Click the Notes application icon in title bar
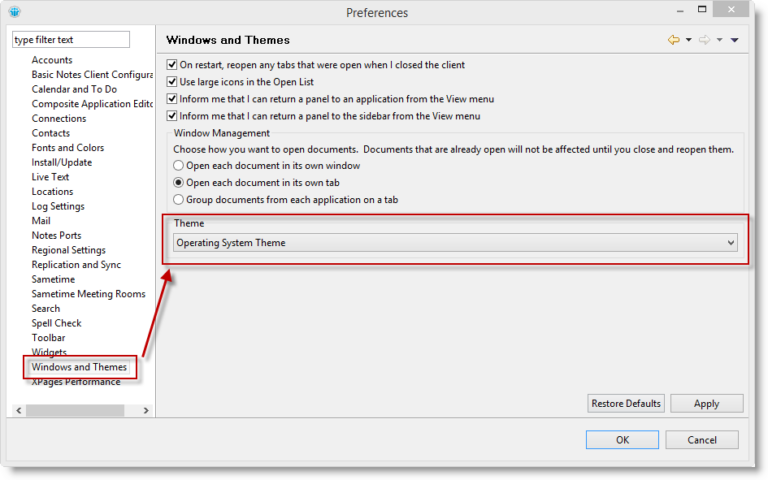Screen dimensions: 768x480 click(15, 12)
